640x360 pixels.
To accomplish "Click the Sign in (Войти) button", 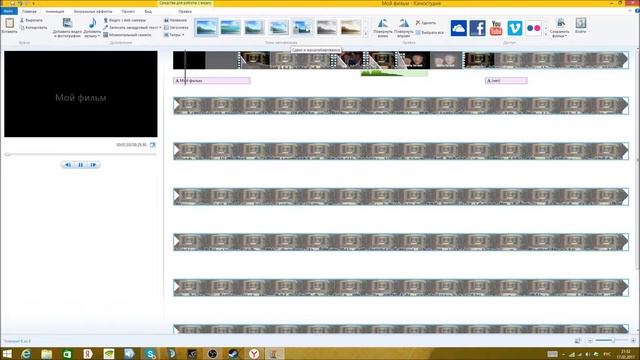I will 580,25.
